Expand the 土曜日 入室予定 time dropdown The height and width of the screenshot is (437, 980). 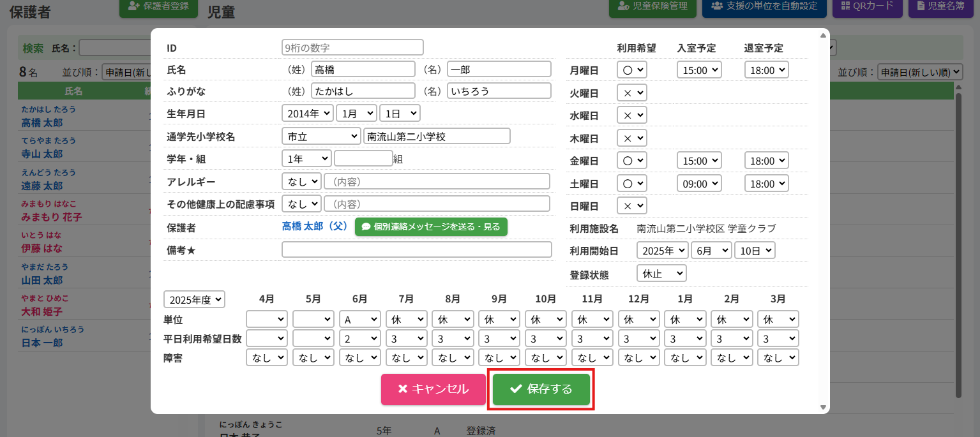(699, 184)
